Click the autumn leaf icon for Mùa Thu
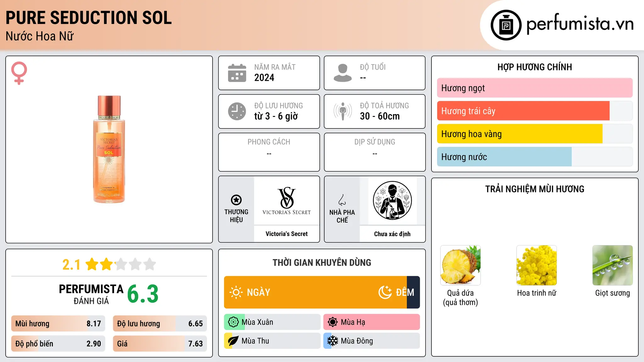The width and height of the screenshot is (644, 362). tap(233, 341)
